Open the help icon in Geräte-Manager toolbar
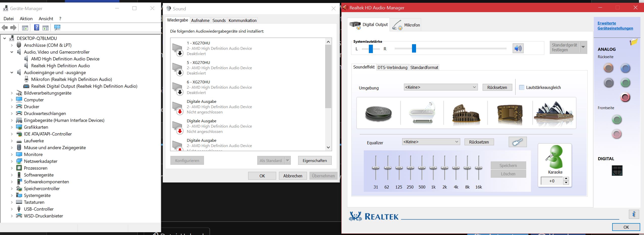The height and width of the screenshot is (235, 644). 37,28
